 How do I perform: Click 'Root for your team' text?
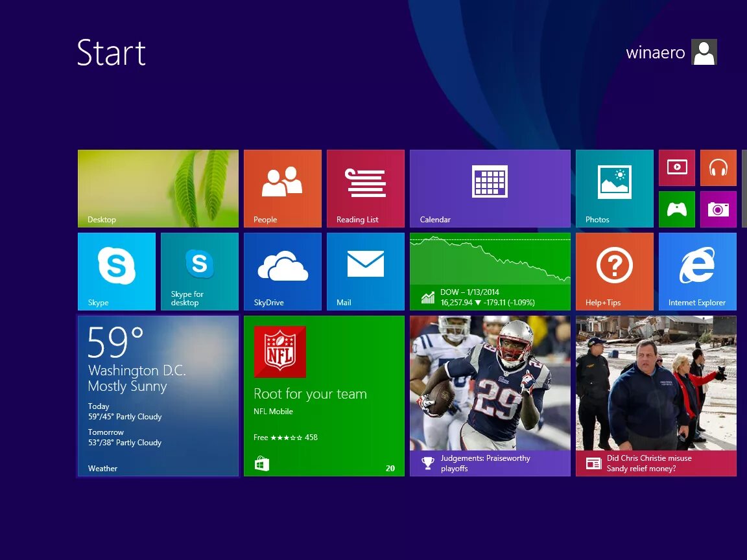[x=310, y=394]
